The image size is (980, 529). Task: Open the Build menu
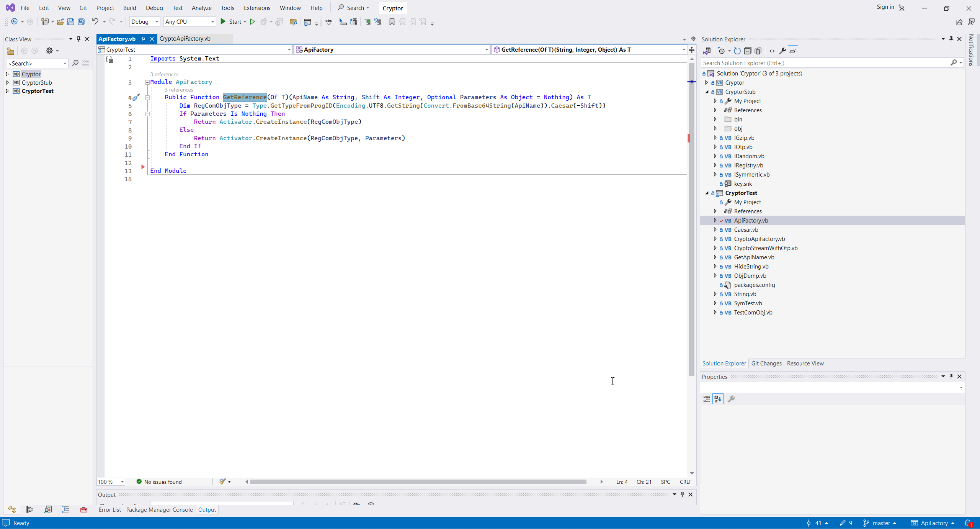click(x=129, y=8)
